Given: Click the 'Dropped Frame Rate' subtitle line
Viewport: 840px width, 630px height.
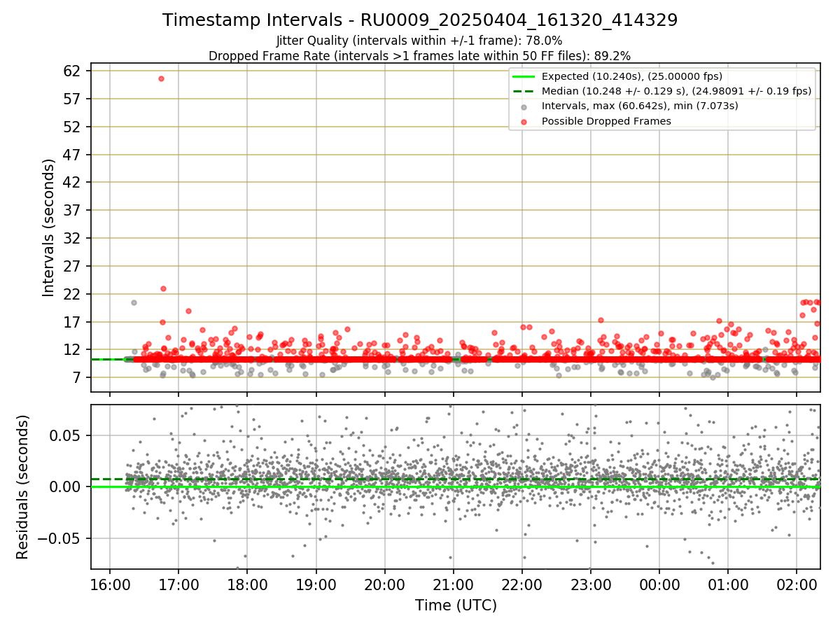Looking at the screenshot, I should [420, 55].
